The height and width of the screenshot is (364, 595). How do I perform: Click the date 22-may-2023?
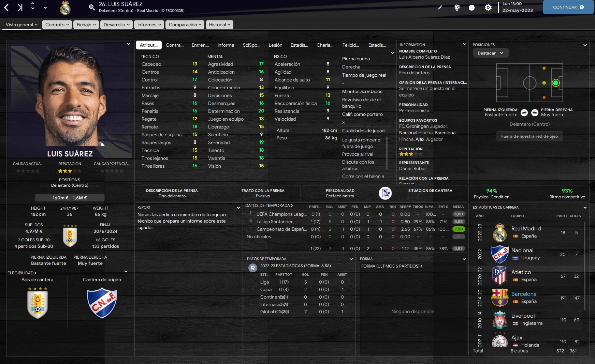pyautogui.click(x=518, y=10)
